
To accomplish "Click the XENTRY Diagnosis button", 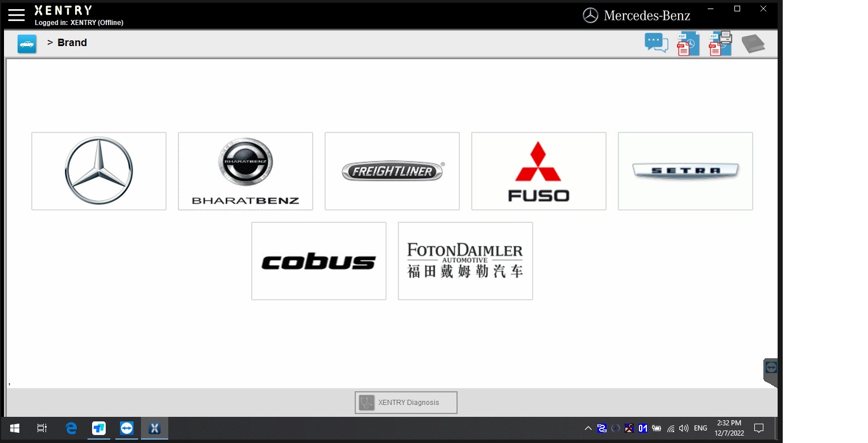I will pyautogui.click(x=406, y=403).
